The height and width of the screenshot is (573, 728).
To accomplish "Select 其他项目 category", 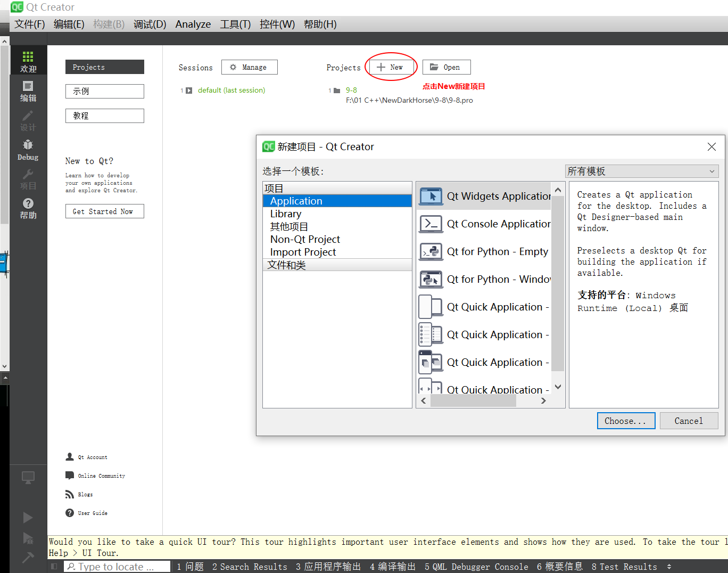I will (x=337, y=226).
